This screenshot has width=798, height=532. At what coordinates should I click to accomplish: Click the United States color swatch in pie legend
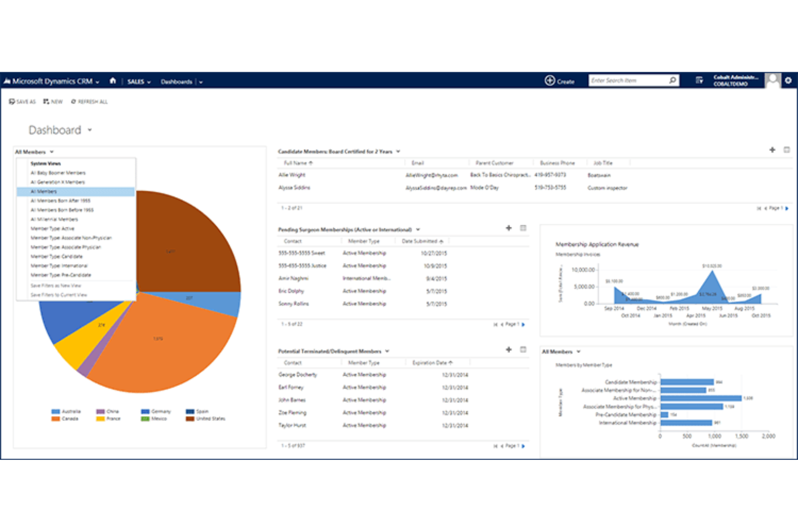tap(189, 418)
